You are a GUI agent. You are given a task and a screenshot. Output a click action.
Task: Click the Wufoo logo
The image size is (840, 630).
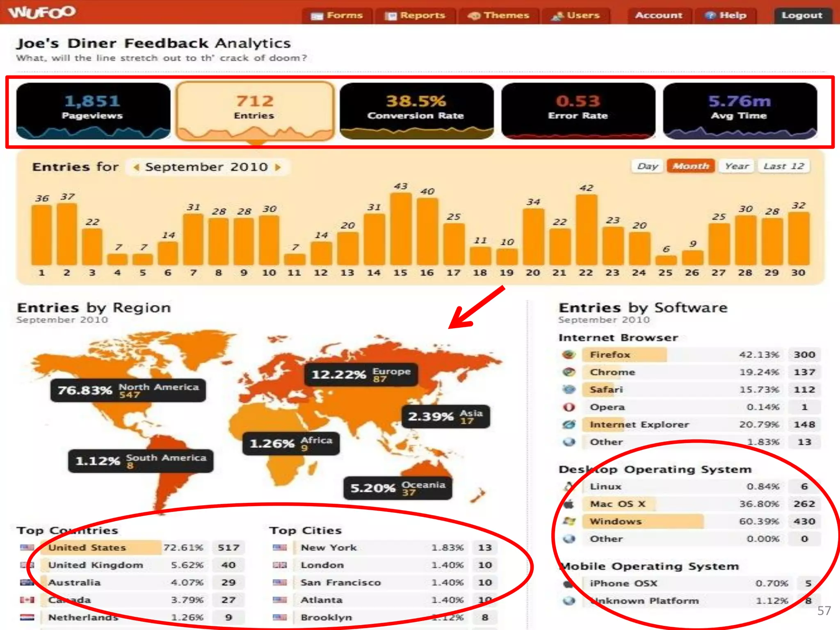click(x=42, y=12)
